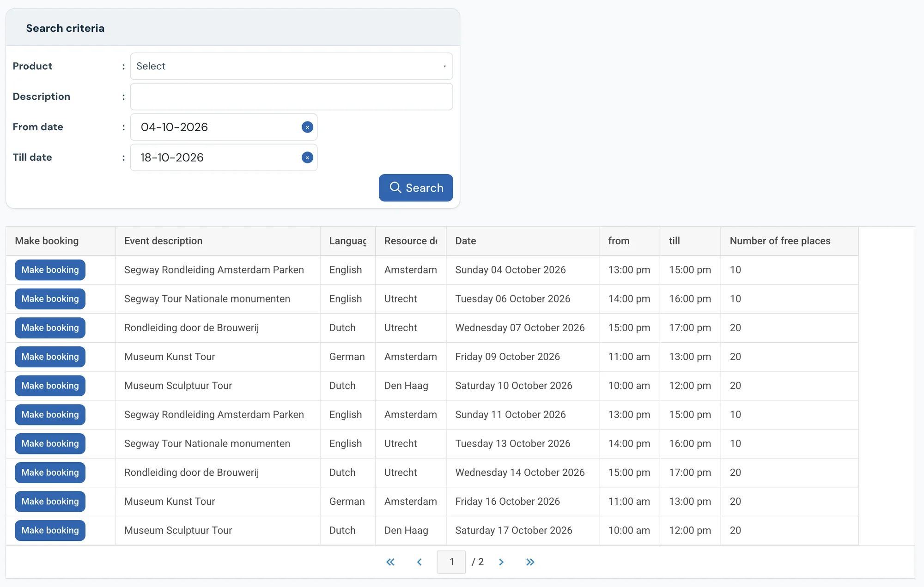
Task: Clear the Till date field value
Action: coord(307,157)
